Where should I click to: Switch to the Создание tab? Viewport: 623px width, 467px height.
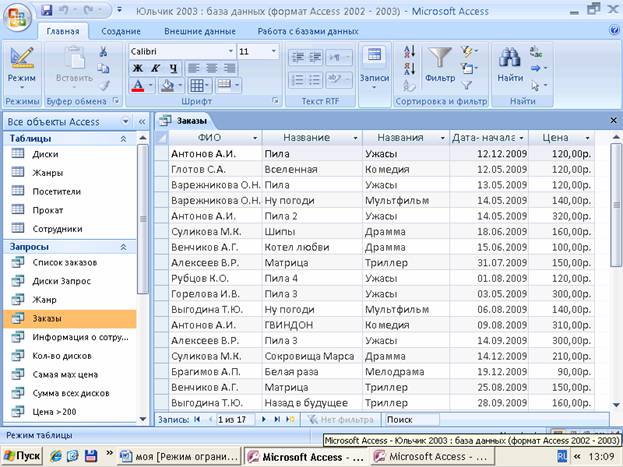(x=121, y=31)
